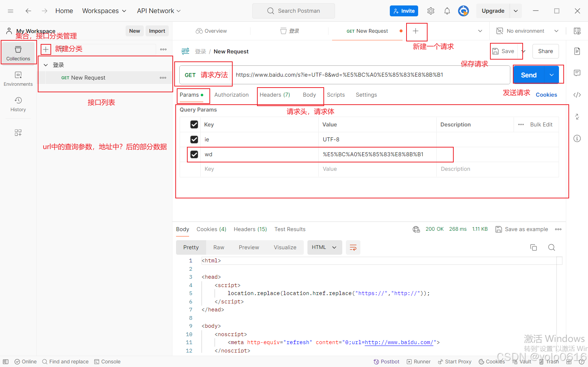The width and height of the screenshot is (588, 367).
Task: Open the notifications bell
Action: (447, 11)
